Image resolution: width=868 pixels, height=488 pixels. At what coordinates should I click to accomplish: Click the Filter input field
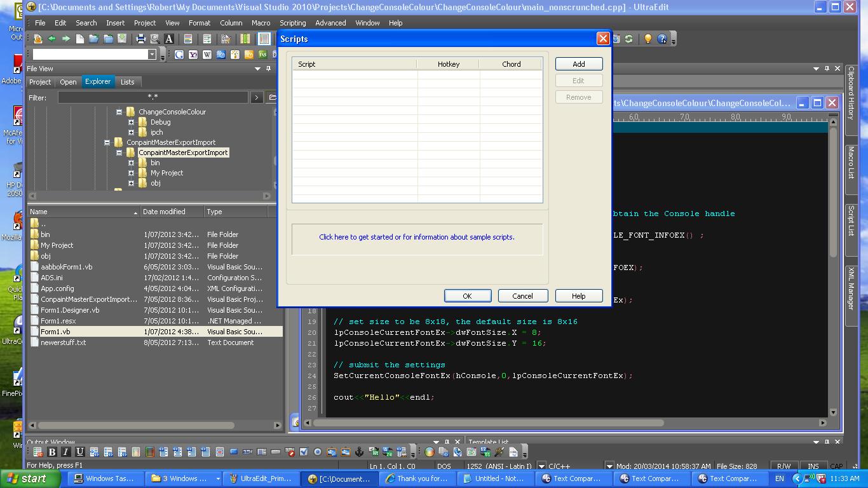pyautogui.click(x=153, y=97)
